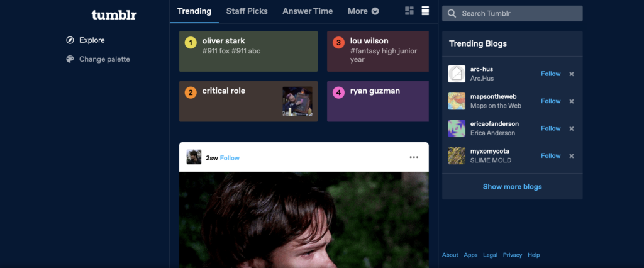The height and width of the screenshot is (268, 644).
Task: Open the critical role trending title
Action: [x=223, y=91]
